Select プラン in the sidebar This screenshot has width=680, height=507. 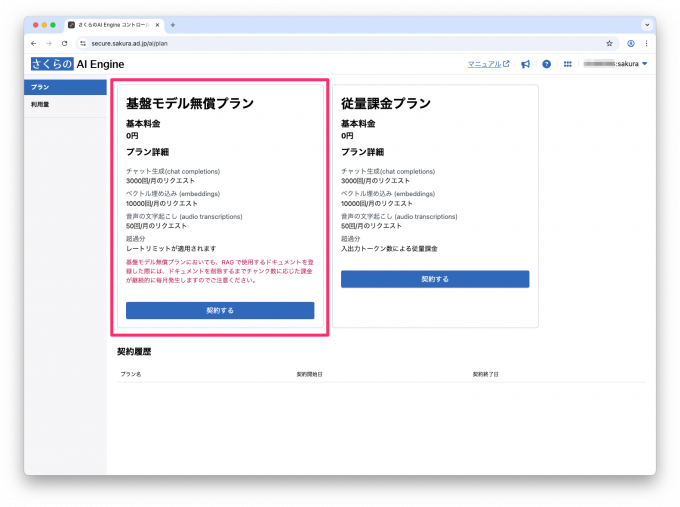click(65, 87)
